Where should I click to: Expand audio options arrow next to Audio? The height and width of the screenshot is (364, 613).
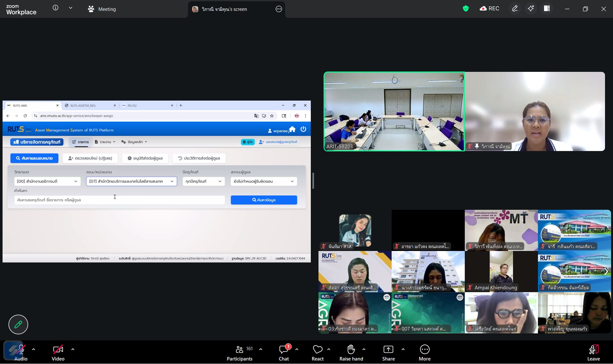click(34, 349)
